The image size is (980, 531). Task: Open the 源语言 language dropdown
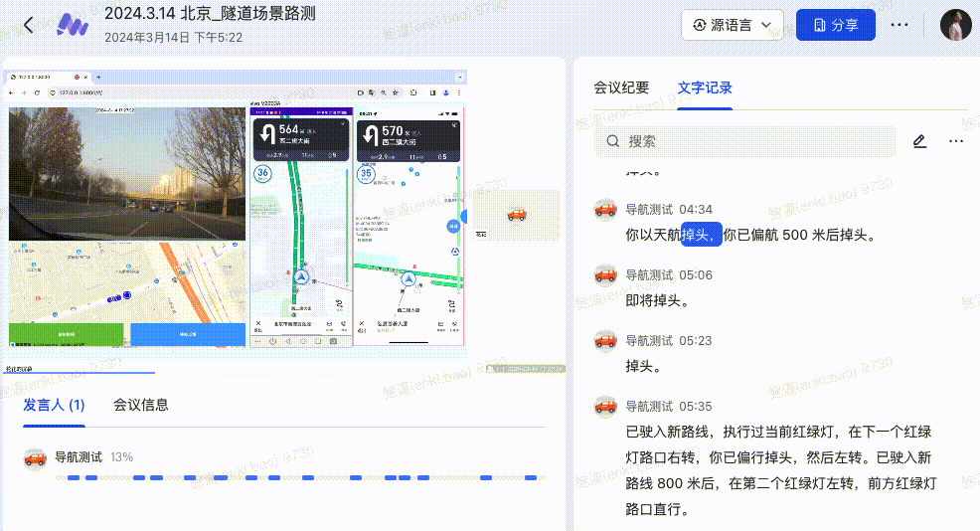(x=732, y=25)
